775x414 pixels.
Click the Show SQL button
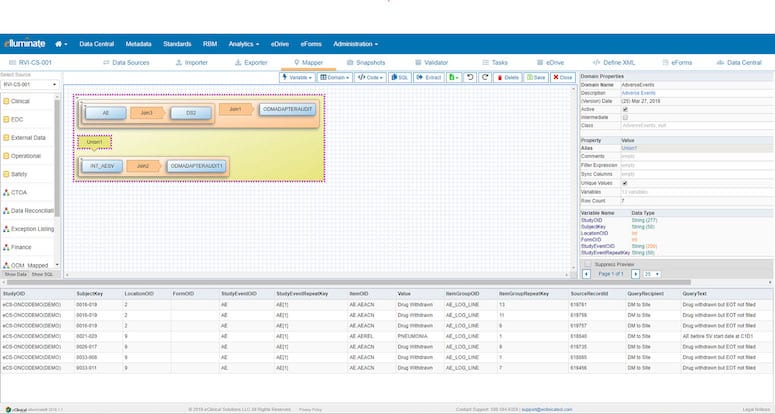tap(42, 274)
